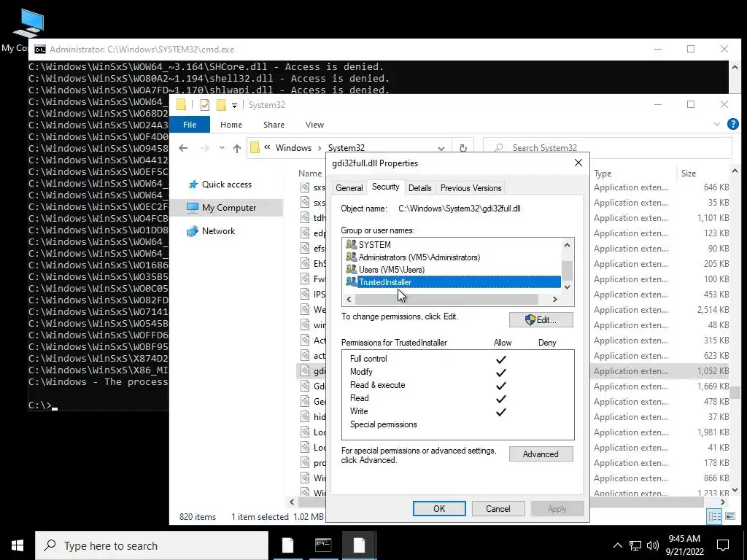Screen dimensions: 747x560
Task: Open Advanced security settings
Action: click(x=541, y=454)
